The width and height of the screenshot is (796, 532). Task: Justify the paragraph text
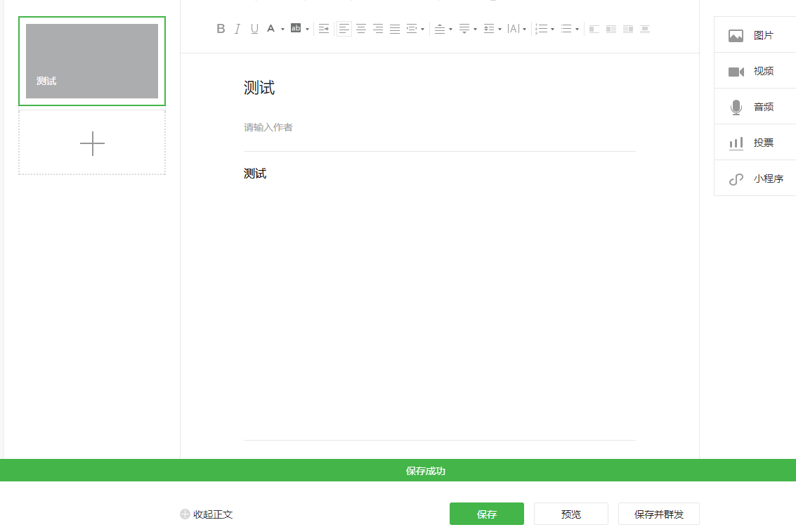(x=394, y=29)
